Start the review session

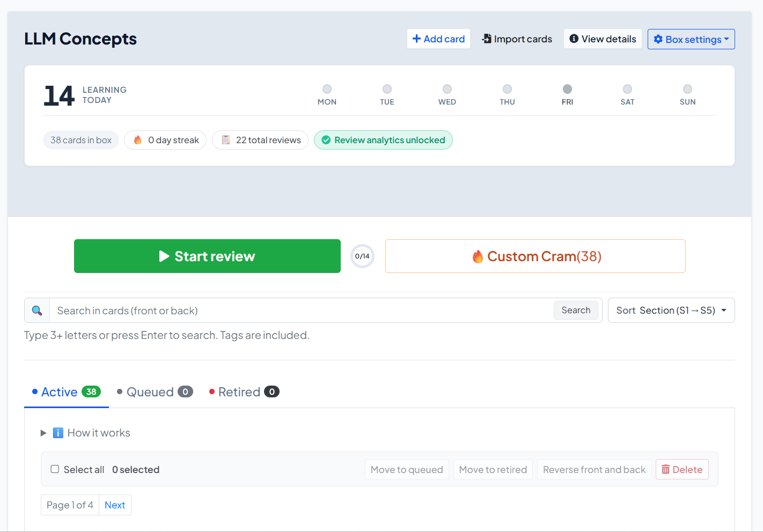pyautogui.click(x=207, y=256)
